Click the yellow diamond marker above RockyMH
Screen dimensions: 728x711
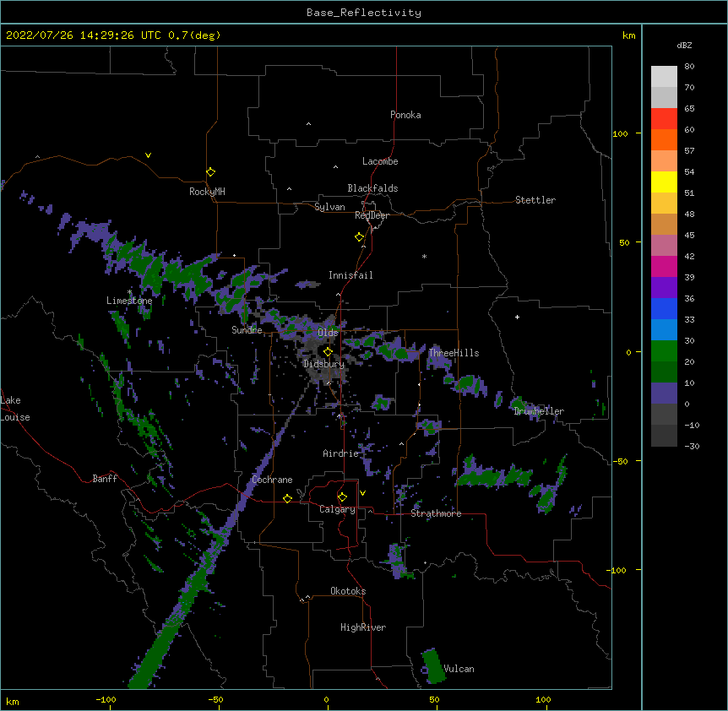[x=210, y=171]
